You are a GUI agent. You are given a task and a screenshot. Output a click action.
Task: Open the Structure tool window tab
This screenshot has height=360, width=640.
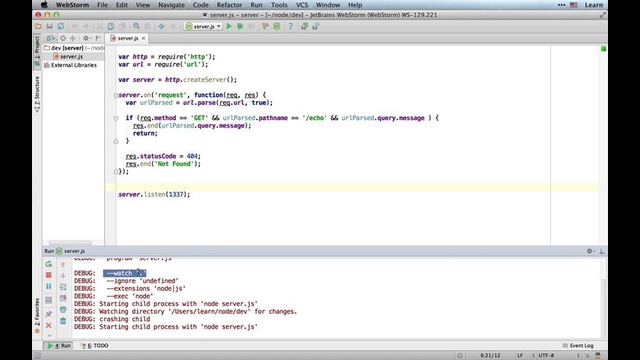[37, 94]
